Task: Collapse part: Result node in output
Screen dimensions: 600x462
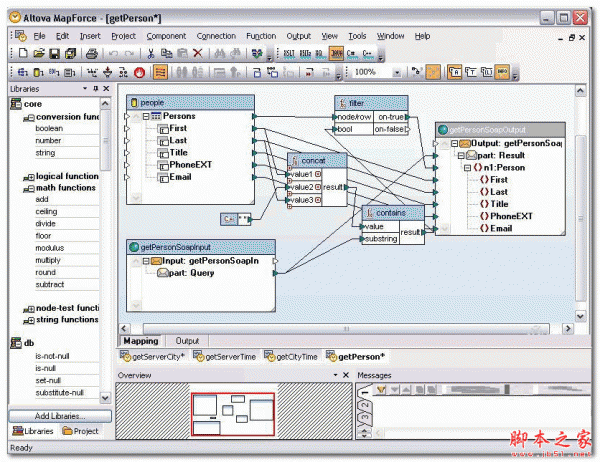Action: click(461, 155)
